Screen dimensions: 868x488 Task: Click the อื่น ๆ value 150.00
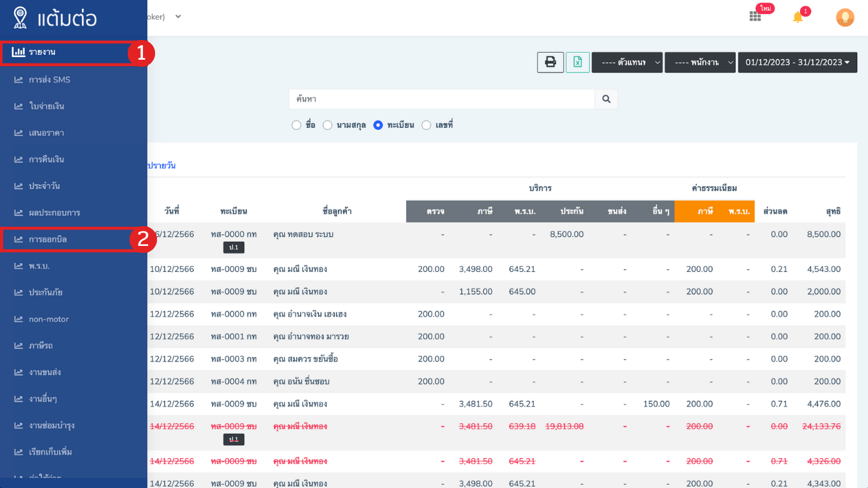[x=656, y=404]
